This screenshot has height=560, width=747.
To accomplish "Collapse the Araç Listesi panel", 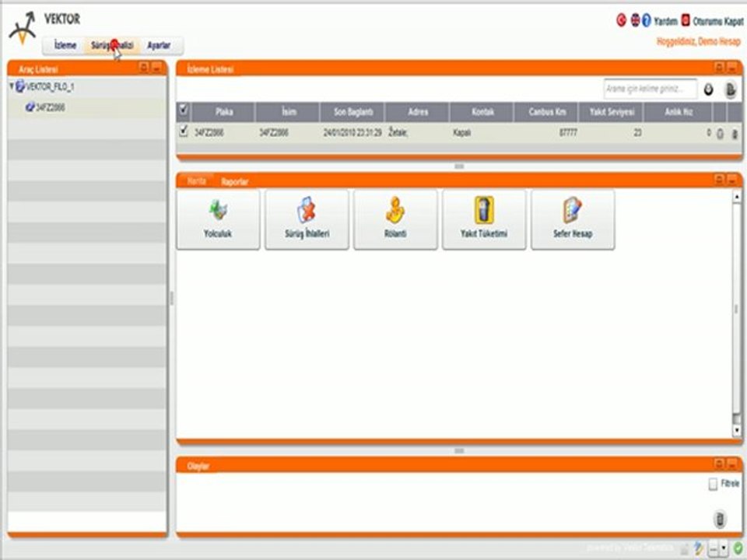I will tap(156, 68).
